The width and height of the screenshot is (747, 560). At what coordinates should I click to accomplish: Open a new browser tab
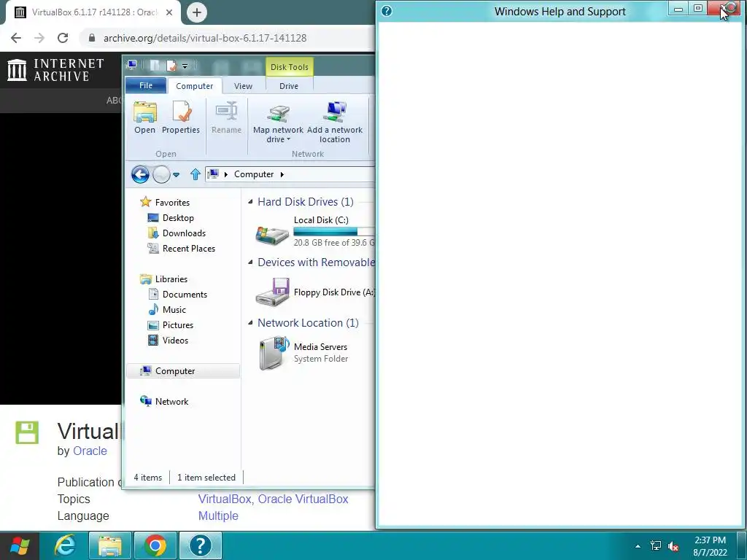point(197,12)
